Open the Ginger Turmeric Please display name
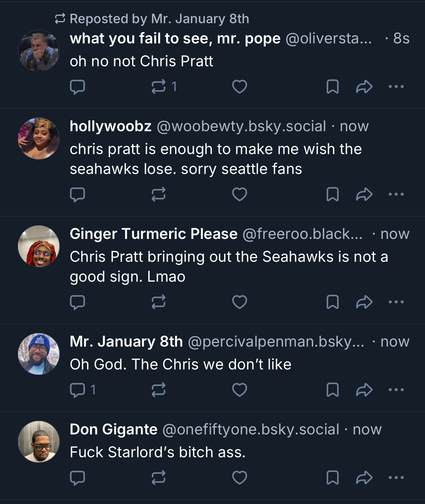Image resolution: width=425 pixels, height=504 pixels. pyautogui.click(x=153, y=234)
